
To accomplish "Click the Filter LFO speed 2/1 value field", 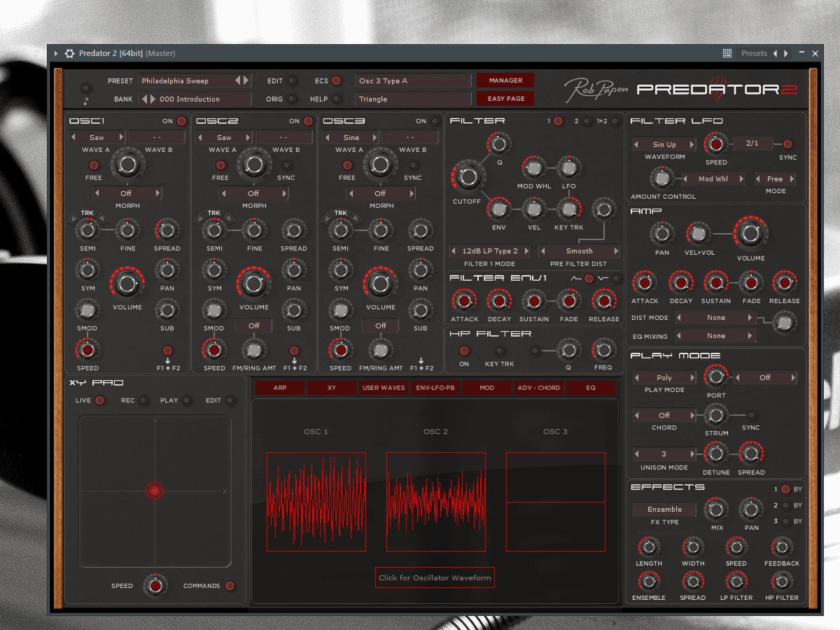I will [752, 143].
